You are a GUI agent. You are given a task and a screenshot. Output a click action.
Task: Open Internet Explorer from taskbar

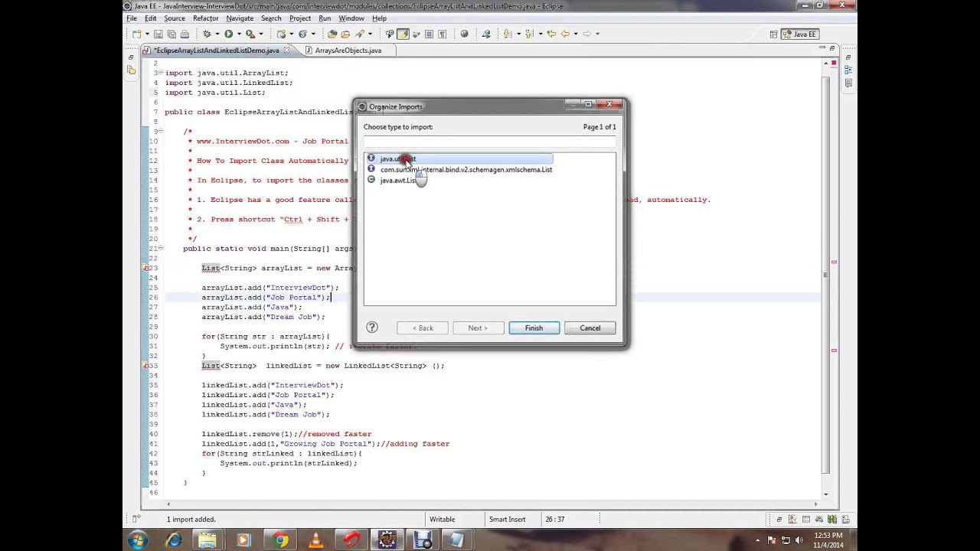click(173, 541)
